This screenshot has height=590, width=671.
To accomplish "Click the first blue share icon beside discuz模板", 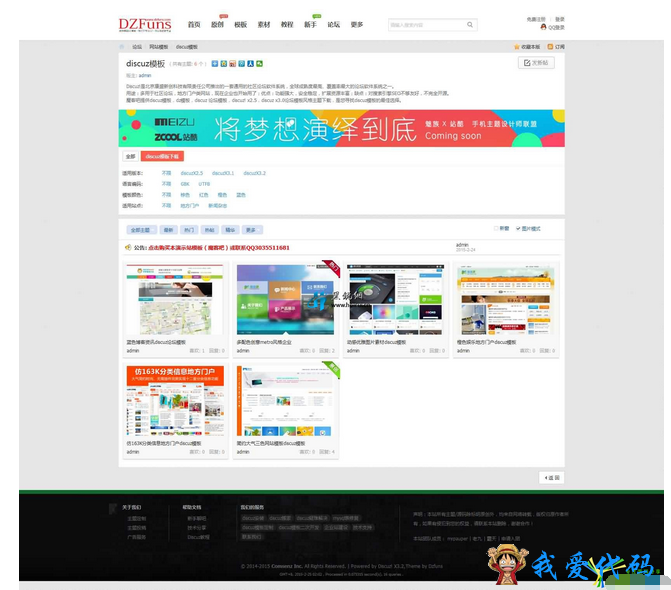I will 215,64.
